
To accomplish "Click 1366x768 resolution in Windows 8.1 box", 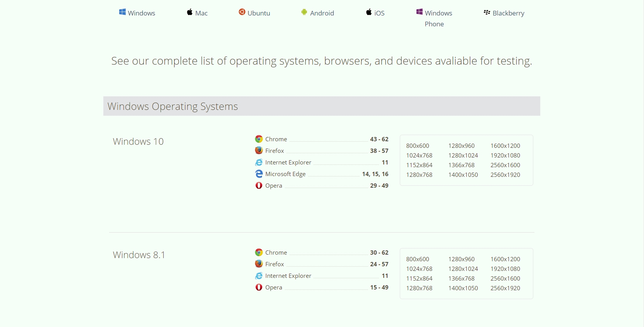I will [x=461, y=279].
